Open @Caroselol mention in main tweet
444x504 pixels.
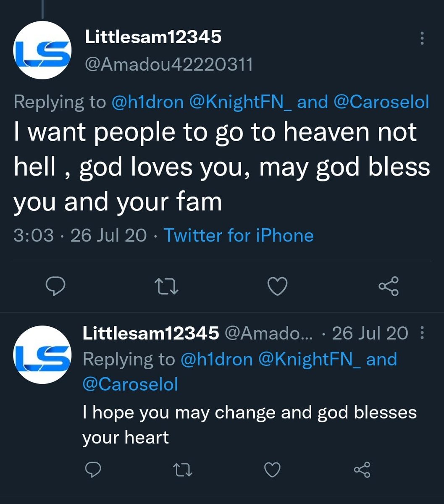[381, 102]
